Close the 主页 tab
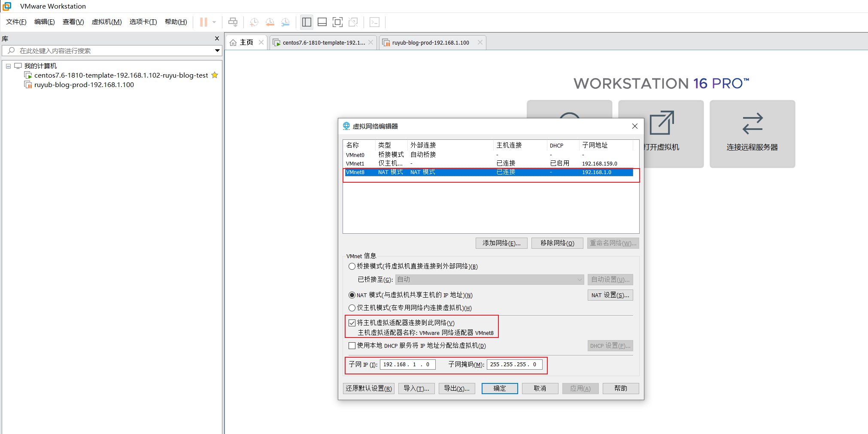The width and height of the screenshot is (868, 434). [x=261, y=42]
